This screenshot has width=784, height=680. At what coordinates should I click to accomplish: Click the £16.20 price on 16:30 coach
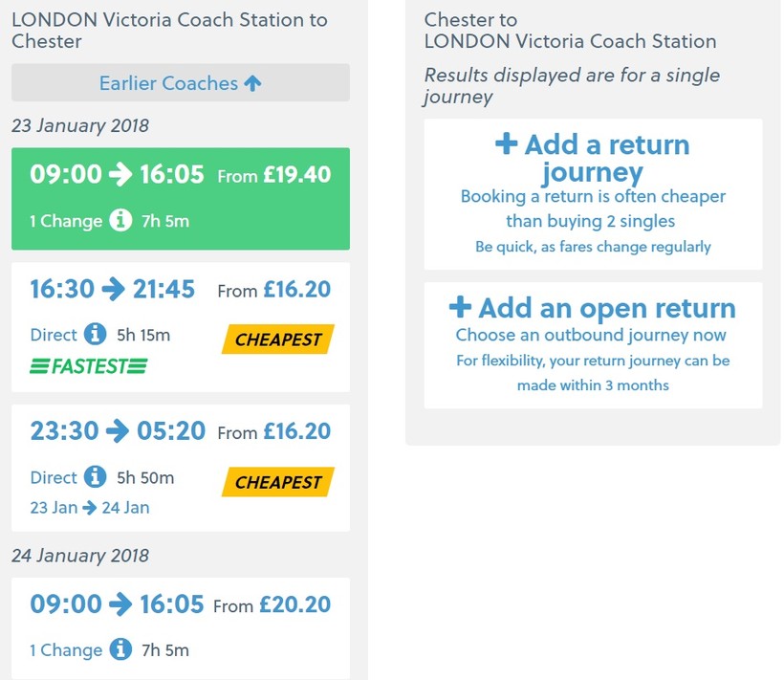296,291
